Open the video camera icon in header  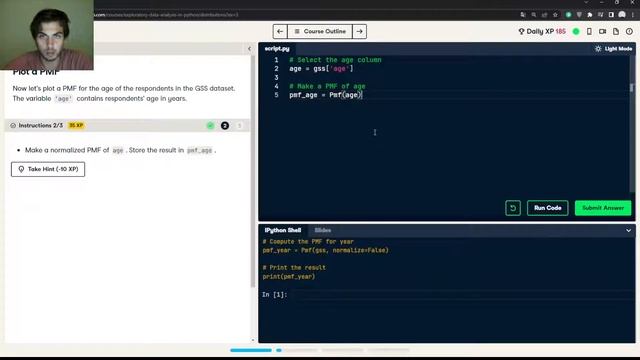pos(602,31)
